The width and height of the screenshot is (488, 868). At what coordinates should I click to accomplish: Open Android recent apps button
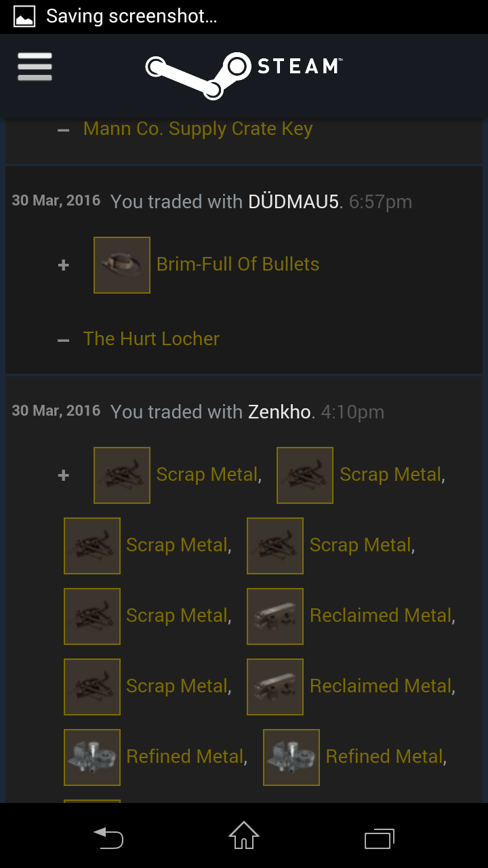point(380,838)
